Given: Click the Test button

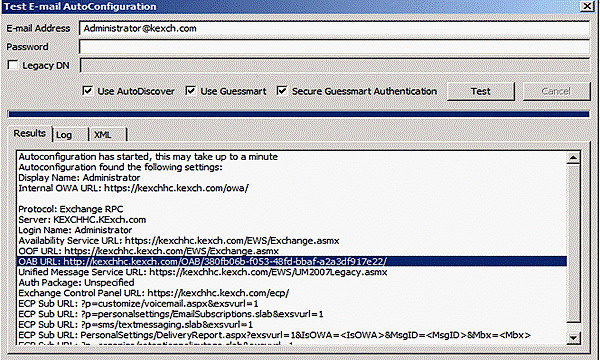Looking at the screenshot, I should pos(481,91).
